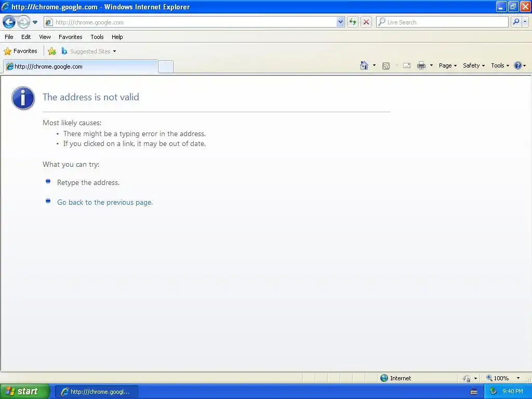532x399 pixels.
Task: Open the Edit menu
Action: pyautogui.click(x=26, y=37)
